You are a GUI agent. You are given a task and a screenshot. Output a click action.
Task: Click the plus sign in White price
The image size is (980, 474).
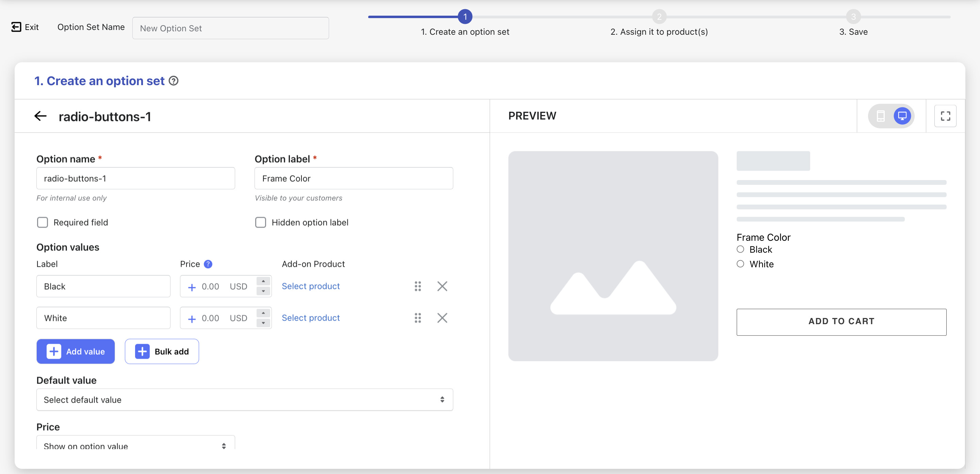click(x=192, y=319)
